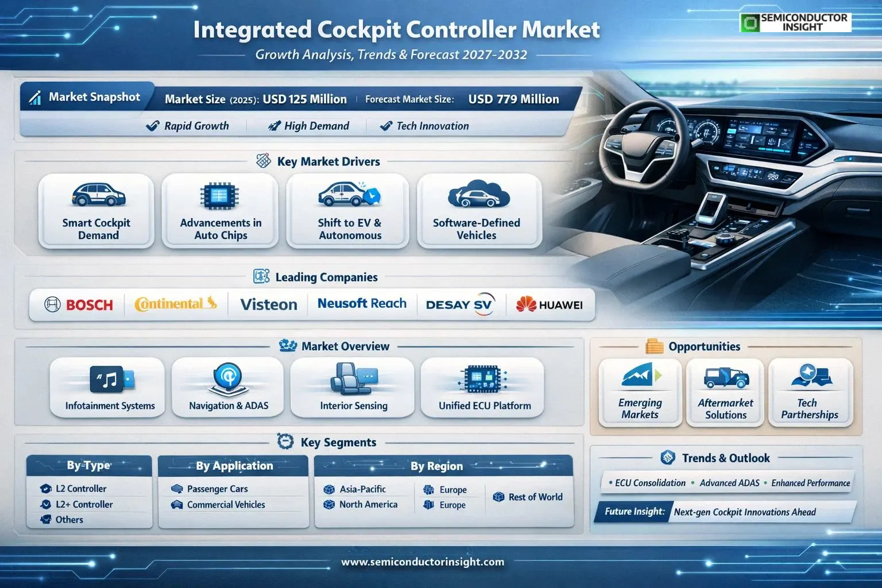
Task: Click the Advanced ADAS trend text
Action: coord(729,483)
